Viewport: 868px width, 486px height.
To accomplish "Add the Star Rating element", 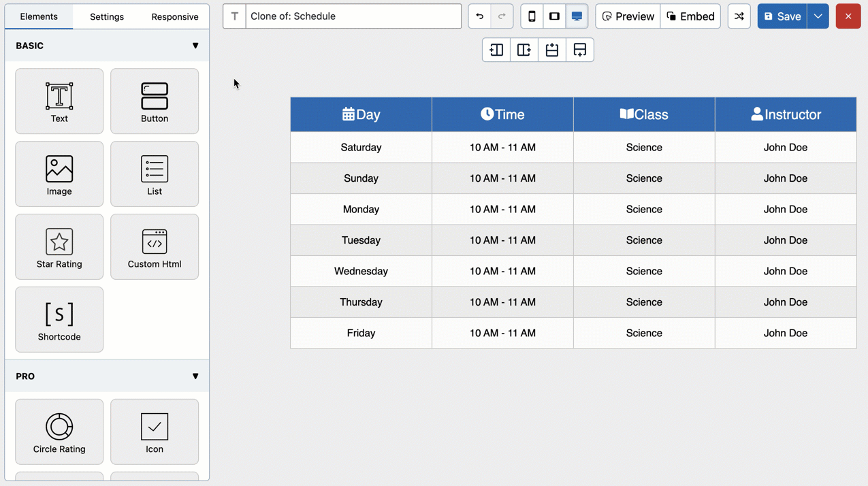I will (x=59, y=247).
